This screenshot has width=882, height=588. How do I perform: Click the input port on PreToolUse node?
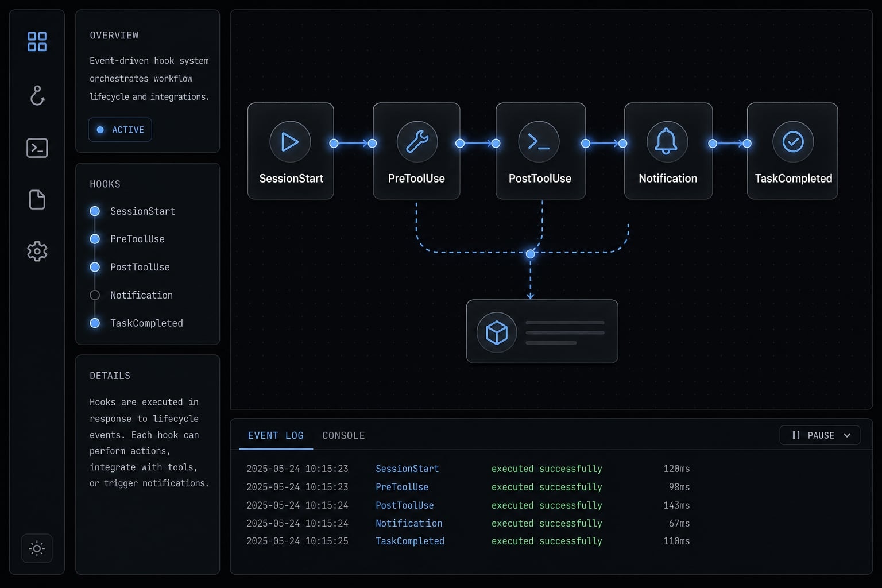372,144
